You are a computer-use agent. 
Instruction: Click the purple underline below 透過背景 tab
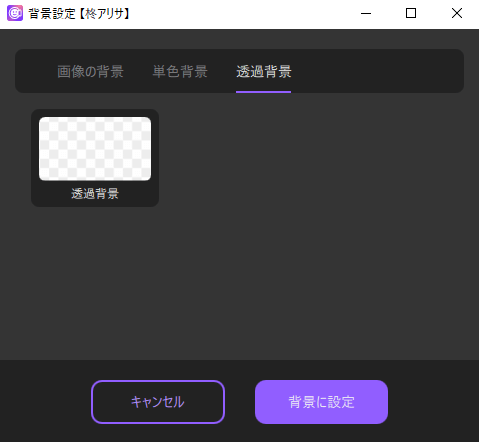[264, 92]
